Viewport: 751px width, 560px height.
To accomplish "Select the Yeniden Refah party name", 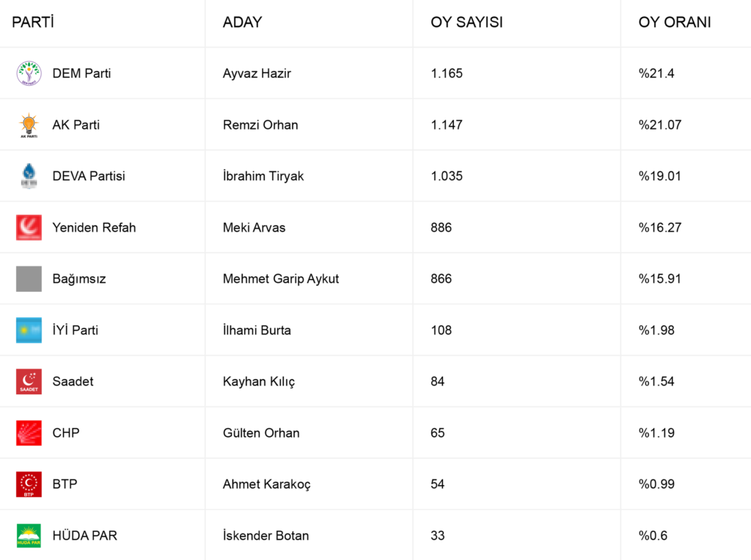I will coord(94,227).
